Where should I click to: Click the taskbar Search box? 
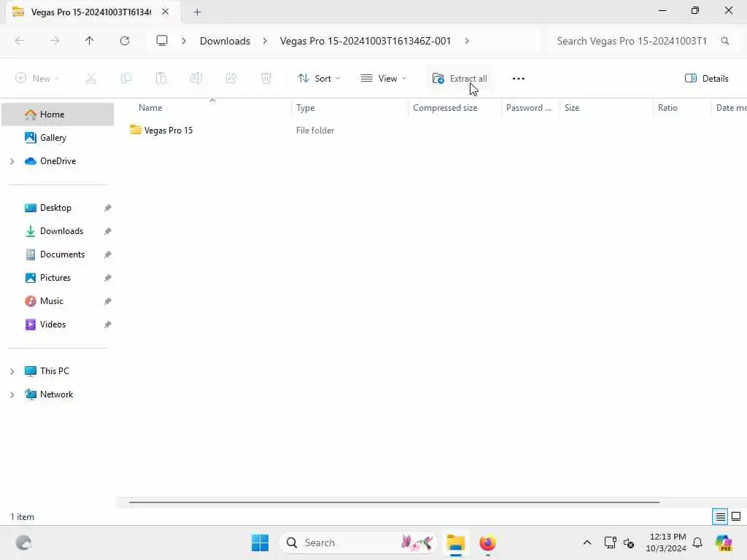(x=358, y=542)
